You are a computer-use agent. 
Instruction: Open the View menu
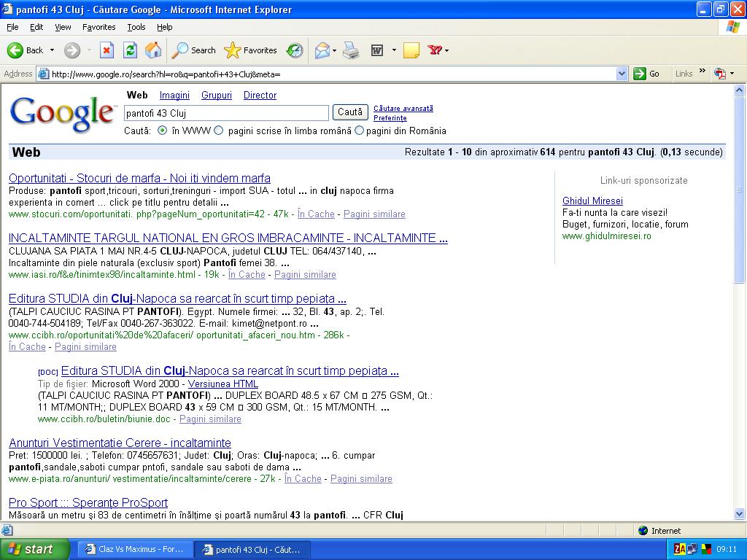pyautogui.click(x=63, y=27)
